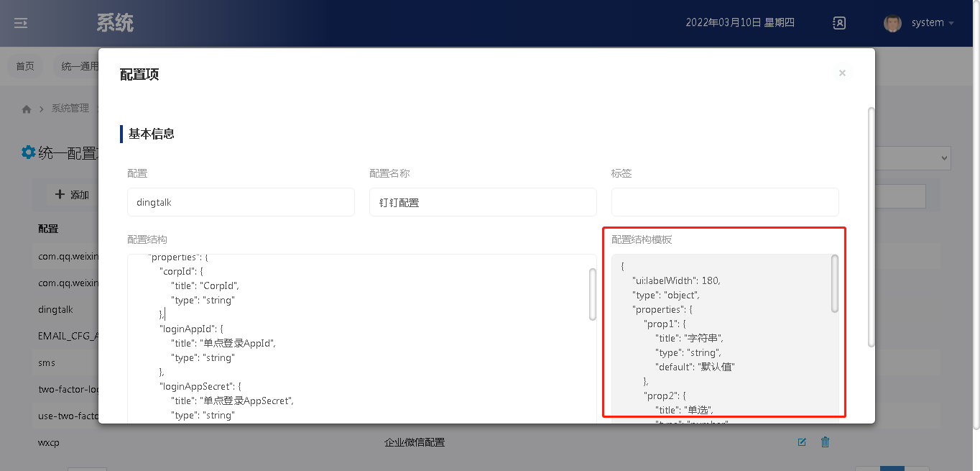The height and width of the screenshot is (471, 980).
Task: Close the 配置项 dialog with X
Action: click(x=842, y=73)
